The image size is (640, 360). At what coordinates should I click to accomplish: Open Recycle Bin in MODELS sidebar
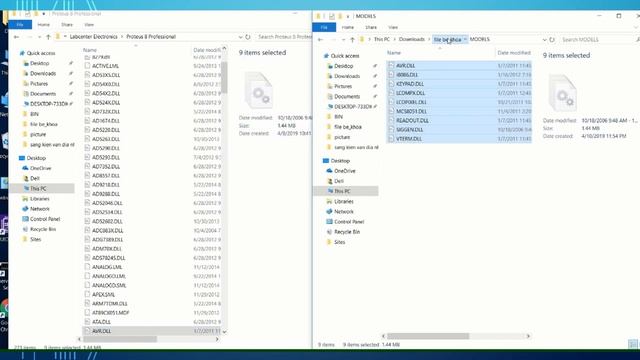pos(347,232)
